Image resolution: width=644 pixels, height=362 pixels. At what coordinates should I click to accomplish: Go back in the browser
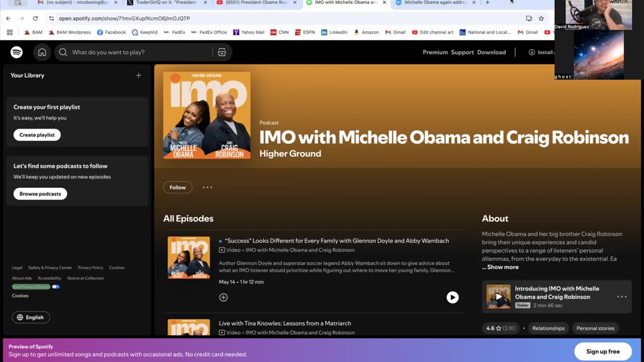coord(9,18)
